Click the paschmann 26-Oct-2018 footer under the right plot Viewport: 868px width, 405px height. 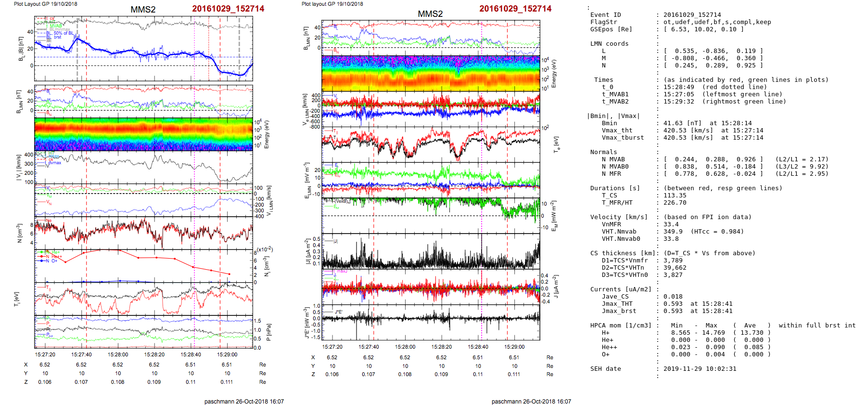pyautogui.click(x=531, y=401)
